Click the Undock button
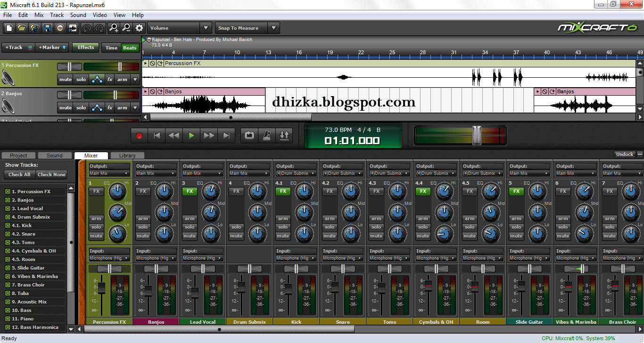Screen dimensions: 644x343 coord(625,155)
